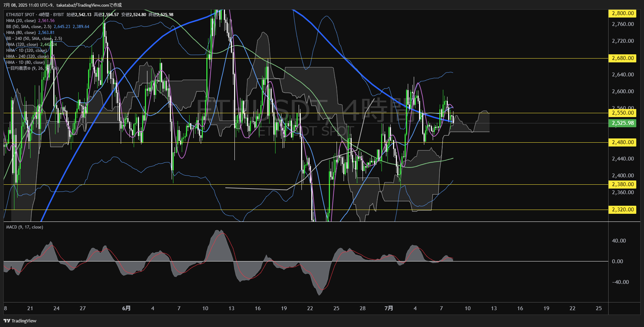Click the 2,561.56 value of HMA 20
This screenshot has height=327, width=644.
(46, 21)
